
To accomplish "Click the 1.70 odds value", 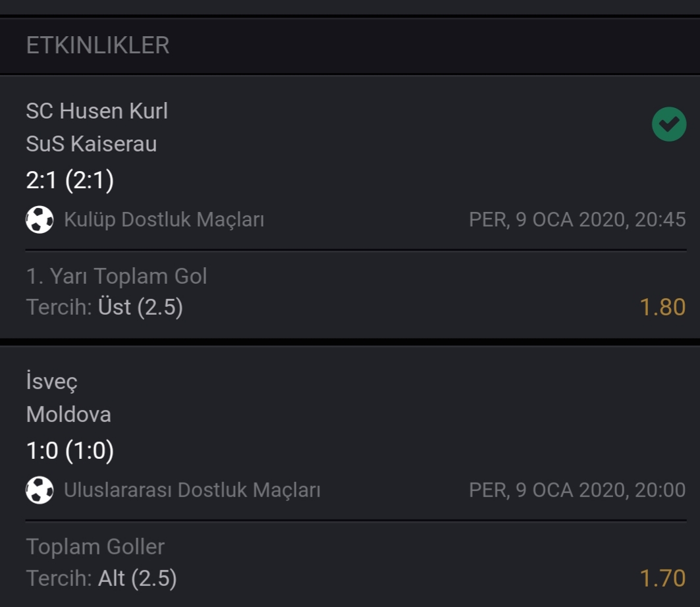I will pos(662,579).
